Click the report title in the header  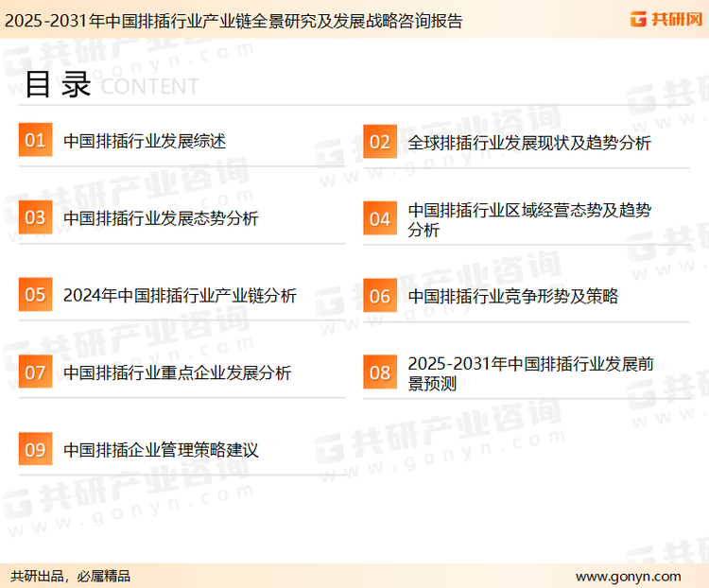tap(233, 21)
